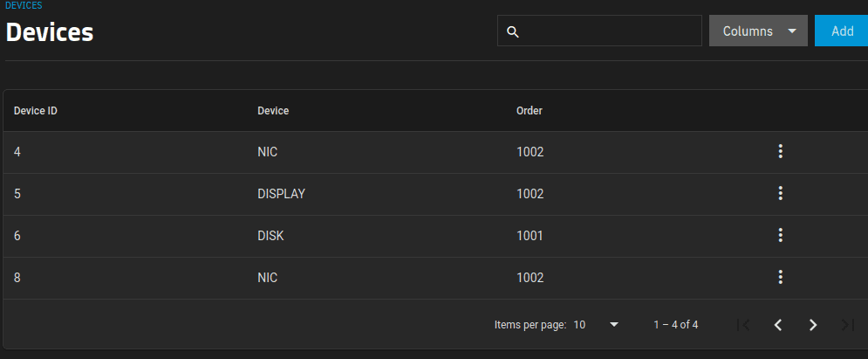This screenshot has height=359, width=868.
Task: Go to the previous page of devices
Action: point(778,325)
